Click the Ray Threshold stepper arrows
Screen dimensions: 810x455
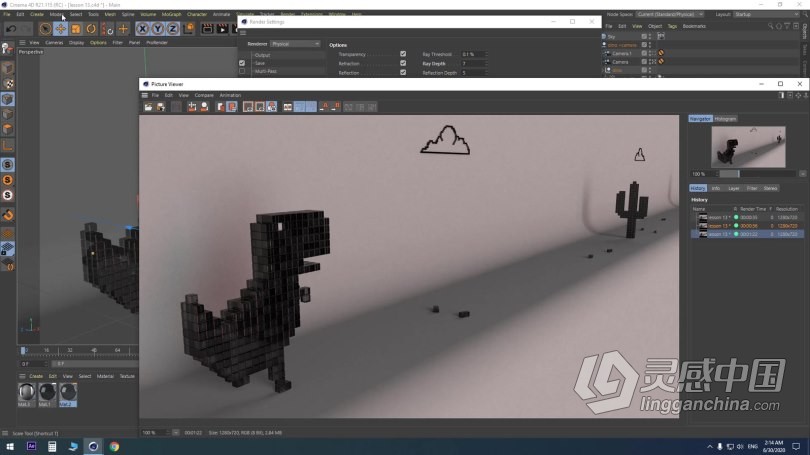click(x=487, y=54)
